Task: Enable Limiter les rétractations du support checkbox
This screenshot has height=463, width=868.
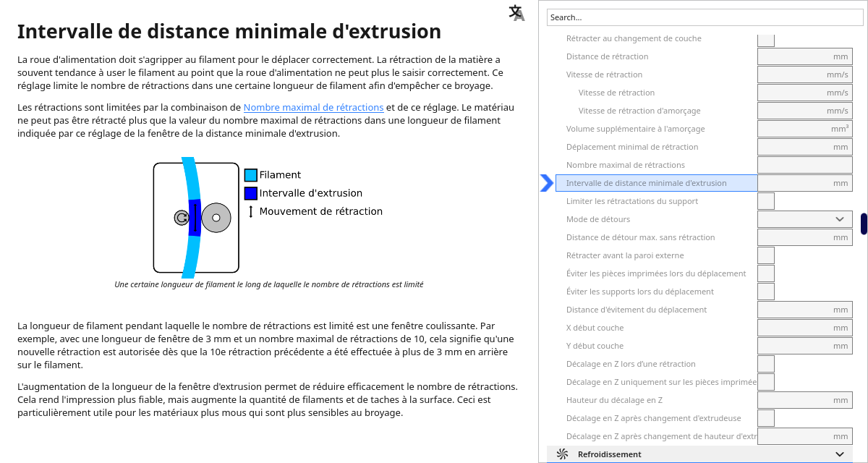Action: (766, 201)
